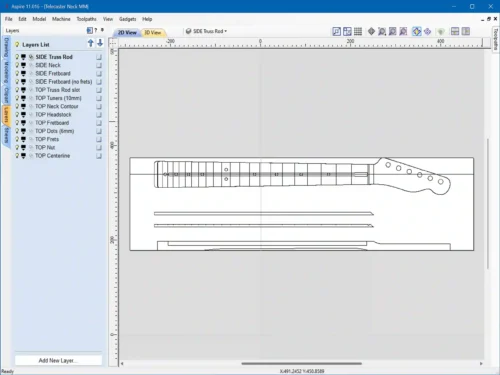
Task: Open the Machine menu
Action: [61, 19]
